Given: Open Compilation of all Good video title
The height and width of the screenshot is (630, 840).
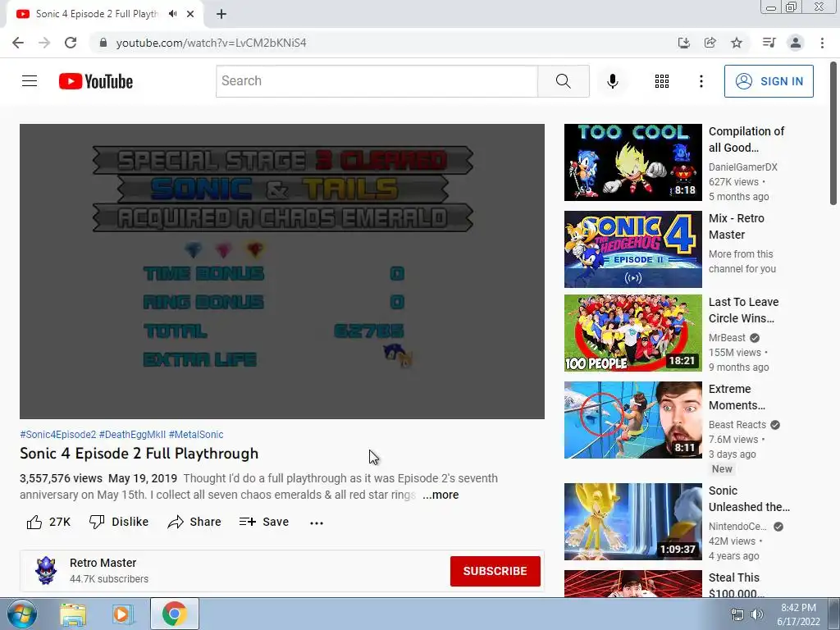Looking at the screenshot, I should tap(746, 139).
